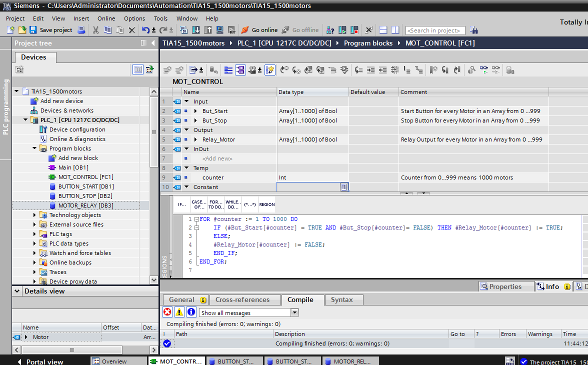Toggle error messages filter in Compile tab
Image resolution: width=588 pixels, height=365 pixels.
tap(167, 312)
